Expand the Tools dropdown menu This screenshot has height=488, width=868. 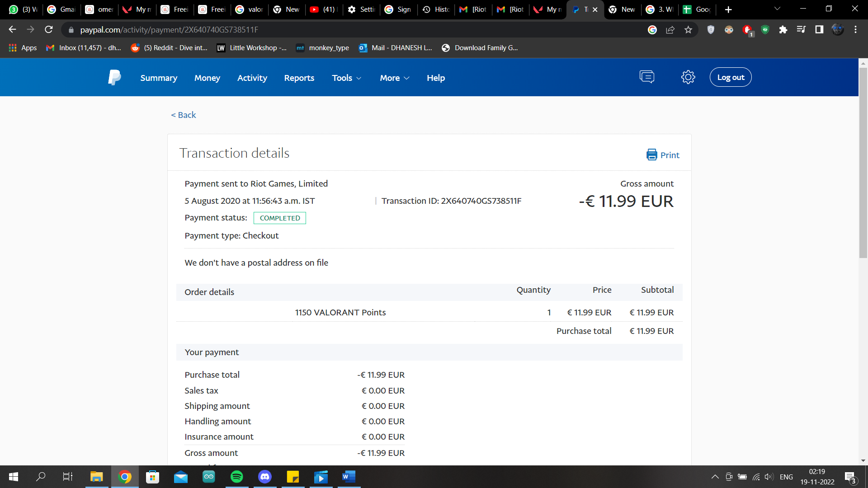(x=346, y=78)
